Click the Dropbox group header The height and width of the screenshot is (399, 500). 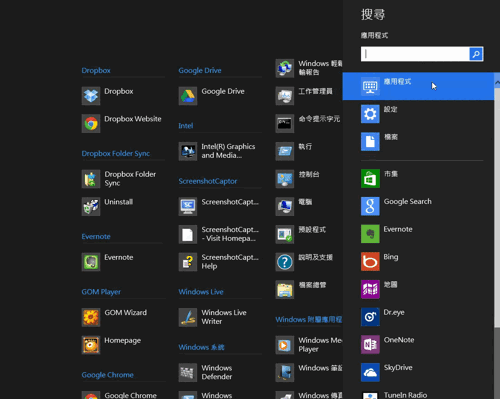coord(96,70)
